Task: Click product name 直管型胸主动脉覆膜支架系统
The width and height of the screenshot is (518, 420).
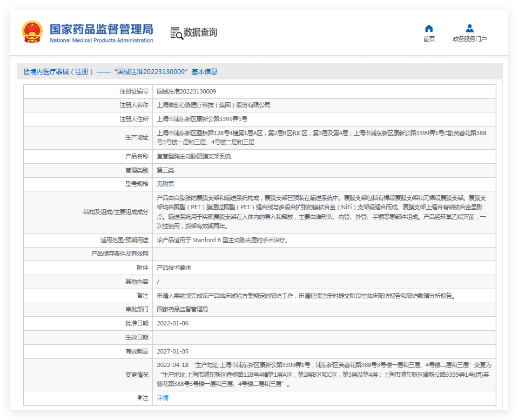Action: 193,156
